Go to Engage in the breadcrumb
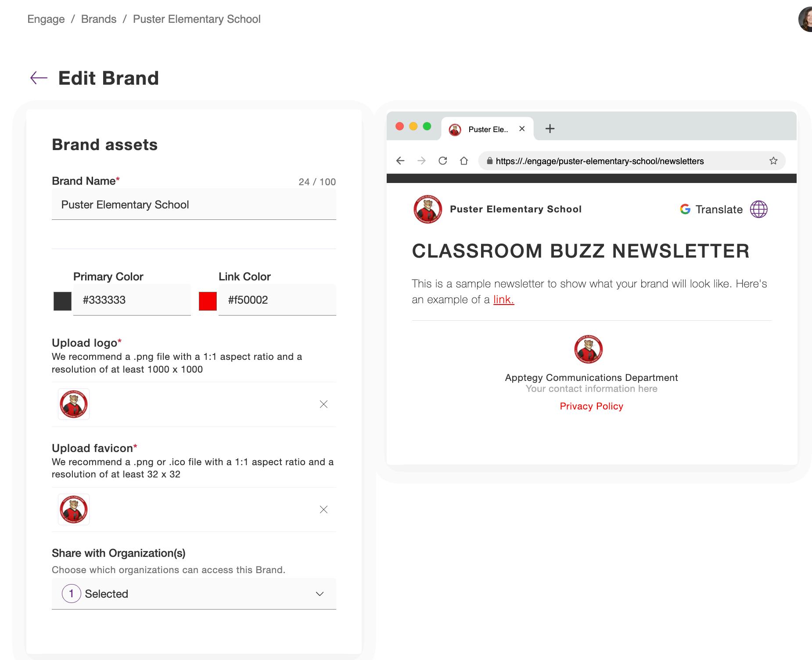812x660 pixels. [x=46, y=19]
